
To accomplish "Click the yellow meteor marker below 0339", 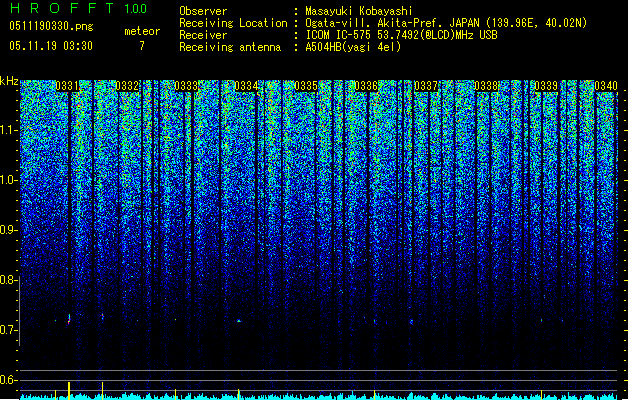I will click(x=542, y=394).
